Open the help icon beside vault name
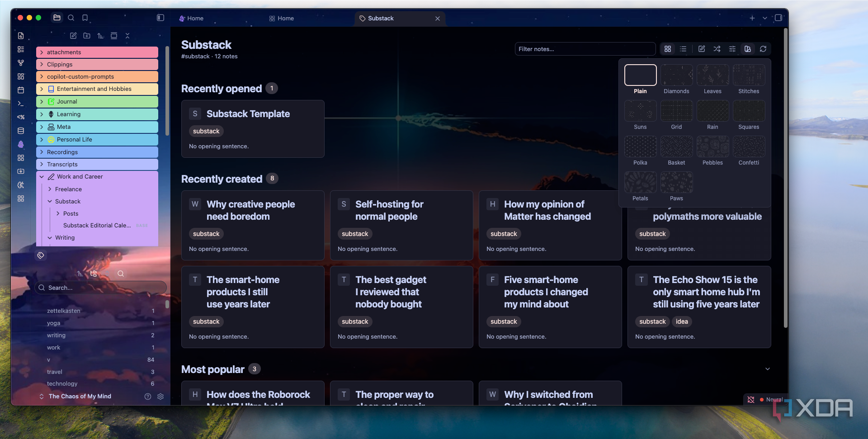 click(x=148, y=397)
